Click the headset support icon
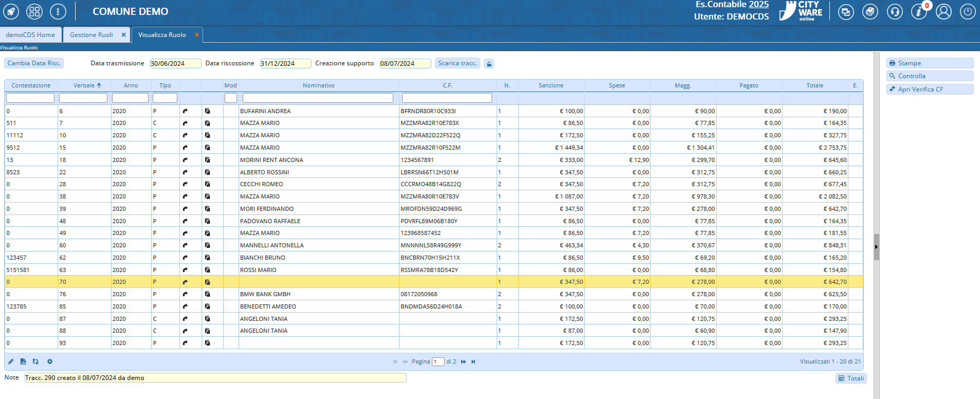Viewport: 980px width, 399px height. (895, 11)
